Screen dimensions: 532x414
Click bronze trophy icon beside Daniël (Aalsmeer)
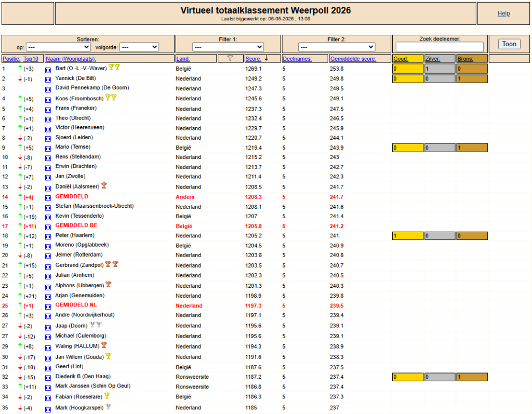tap(104, 185)
